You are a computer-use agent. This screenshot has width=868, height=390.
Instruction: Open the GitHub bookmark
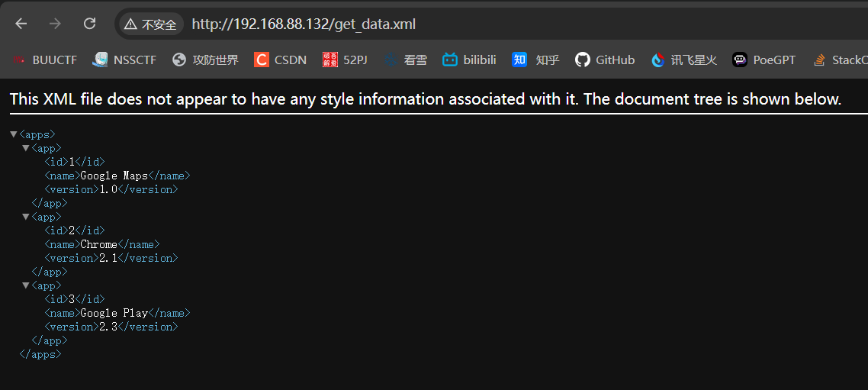point(605,60)
